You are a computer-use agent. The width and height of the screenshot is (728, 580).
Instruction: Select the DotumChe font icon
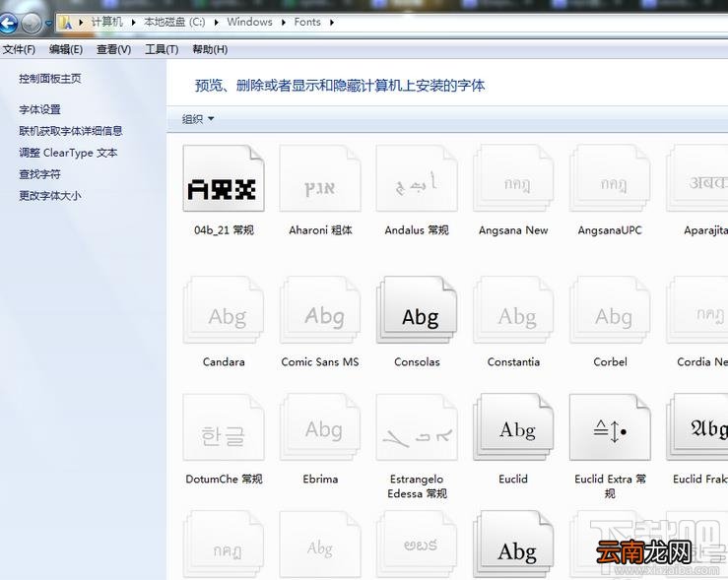pyautogui.click(x=224, y=427)
